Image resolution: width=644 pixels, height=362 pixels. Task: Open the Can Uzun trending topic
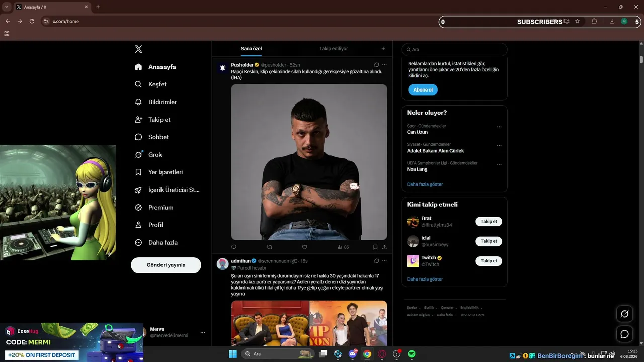coord(417,132)
